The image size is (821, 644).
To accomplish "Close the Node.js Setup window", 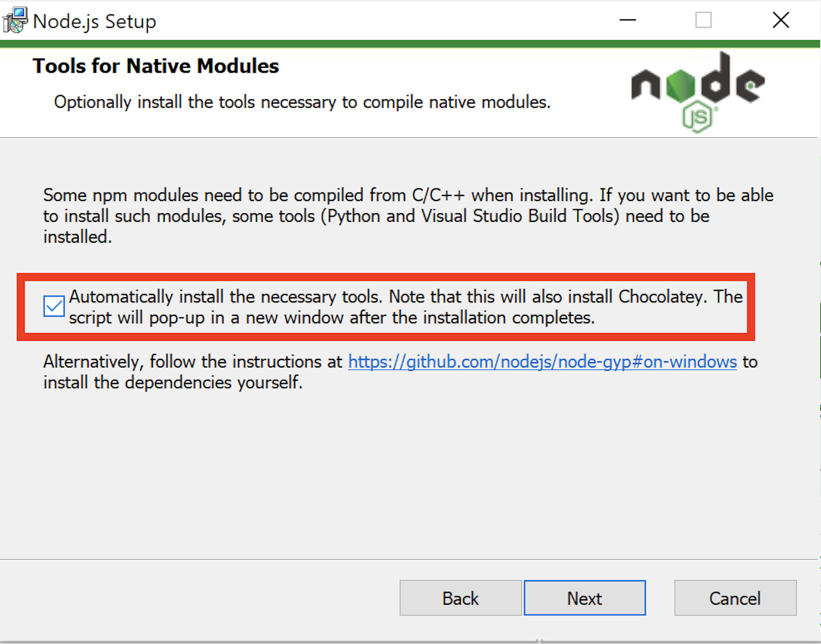I will (x=780, y=20).
